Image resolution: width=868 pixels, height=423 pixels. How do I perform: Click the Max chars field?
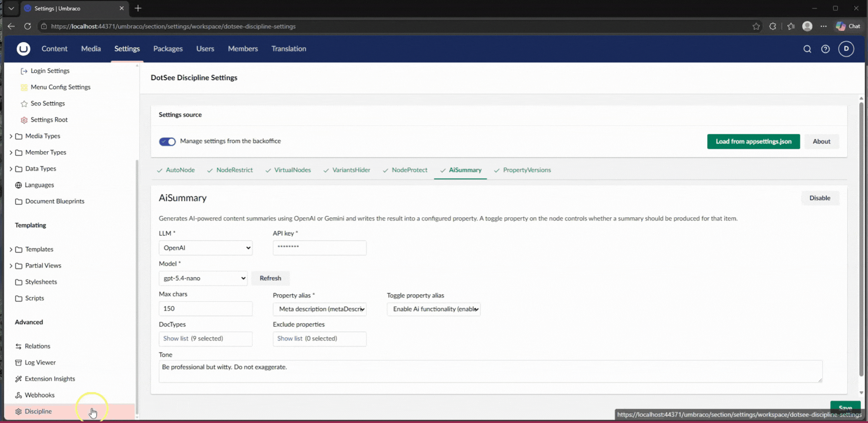coord(206,308)
